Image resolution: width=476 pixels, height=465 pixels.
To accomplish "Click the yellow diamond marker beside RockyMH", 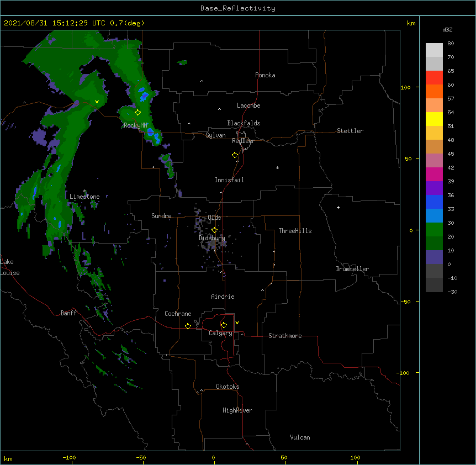I will point(138,113).
